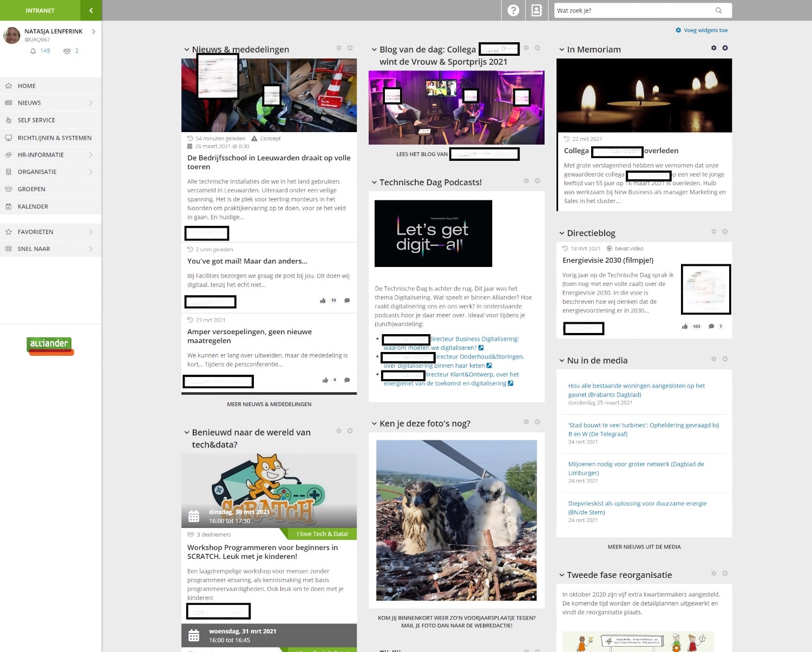812x652 pixels.
Task: Open the contacts directory icon in top bar
Action: (x=536, y=10)
